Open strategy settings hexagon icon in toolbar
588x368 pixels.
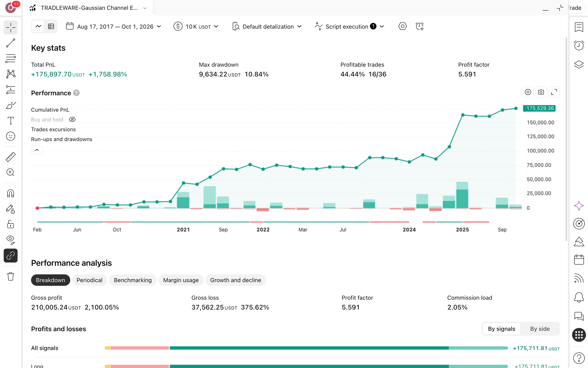tap(403, 26)
